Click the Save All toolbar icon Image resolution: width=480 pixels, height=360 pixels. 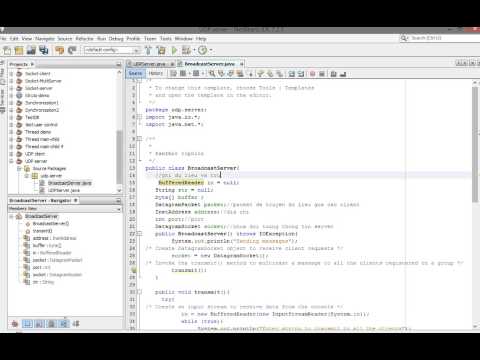(44, 50)
